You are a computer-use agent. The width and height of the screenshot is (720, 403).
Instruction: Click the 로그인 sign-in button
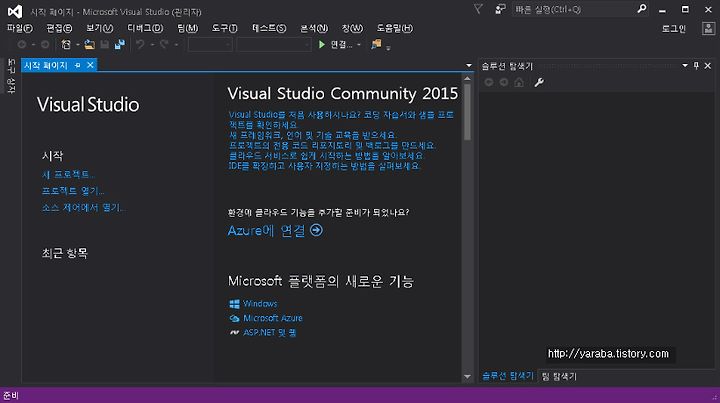tap(674, 28)
